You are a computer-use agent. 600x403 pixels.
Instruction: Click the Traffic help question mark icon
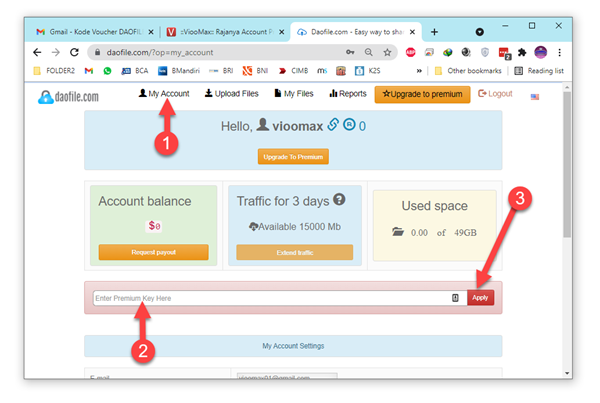click(339, 199)
